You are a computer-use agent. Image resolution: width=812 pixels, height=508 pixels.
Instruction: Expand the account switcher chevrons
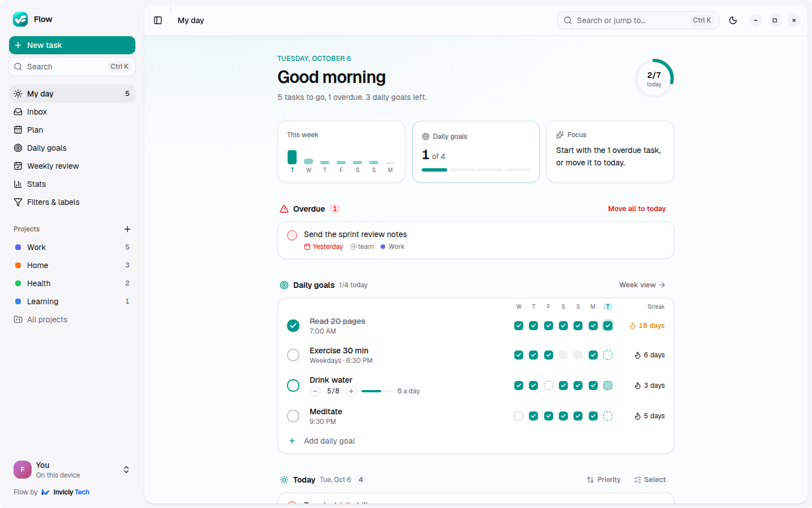point(126,470)
